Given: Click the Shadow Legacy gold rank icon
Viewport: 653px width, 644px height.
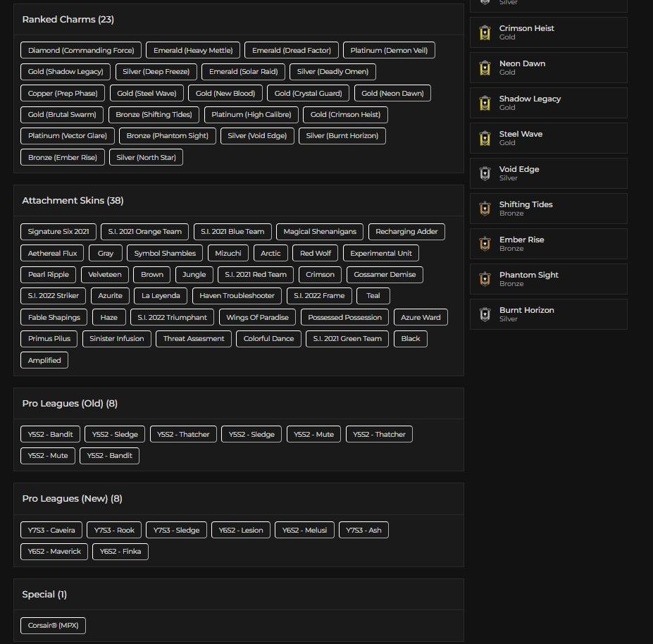Looking at the screenshot, I should pos(485,103).
